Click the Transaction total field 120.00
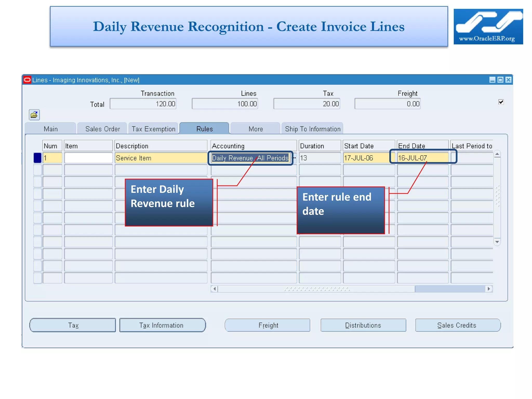 (x=143, y=104)
